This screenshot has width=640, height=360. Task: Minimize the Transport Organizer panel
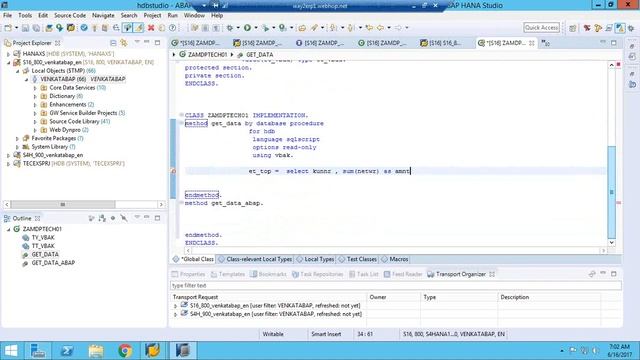pos(603,273)
